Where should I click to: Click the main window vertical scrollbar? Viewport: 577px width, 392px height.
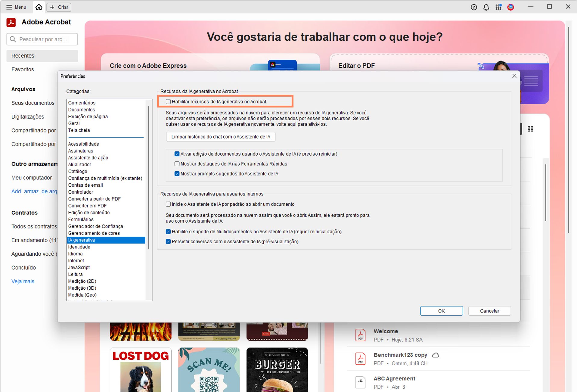tap(568, 129)
